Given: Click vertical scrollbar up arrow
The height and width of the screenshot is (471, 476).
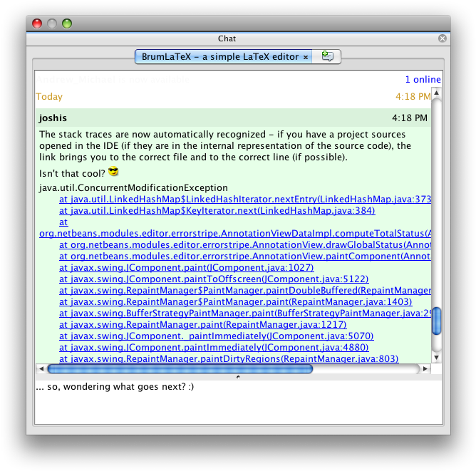Looking at the screenshot, I should pos(437,93).
